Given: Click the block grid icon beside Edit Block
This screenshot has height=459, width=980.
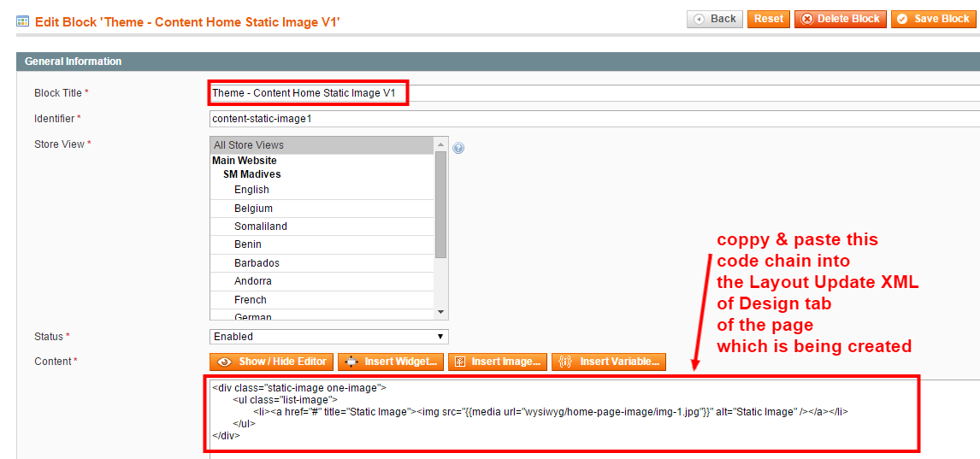Looking at the screenshot, I should tap(22, 21).
